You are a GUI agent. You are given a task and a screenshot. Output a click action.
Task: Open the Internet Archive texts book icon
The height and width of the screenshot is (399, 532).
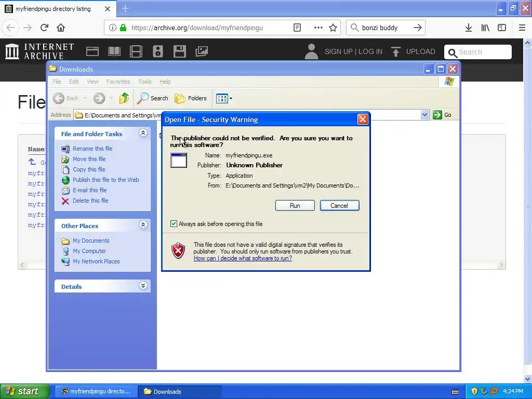coord(114,51)
